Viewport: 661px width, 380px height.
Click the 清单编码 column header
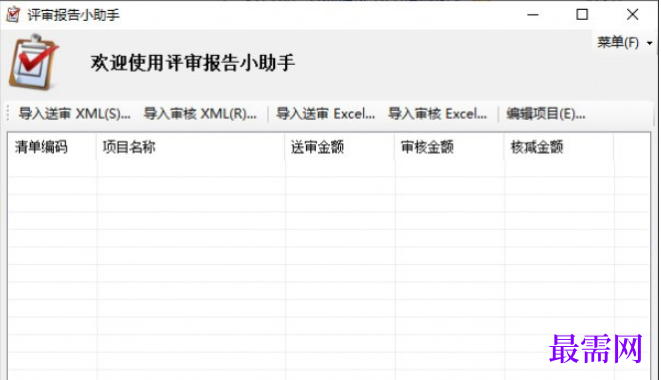tap(52, 147)
